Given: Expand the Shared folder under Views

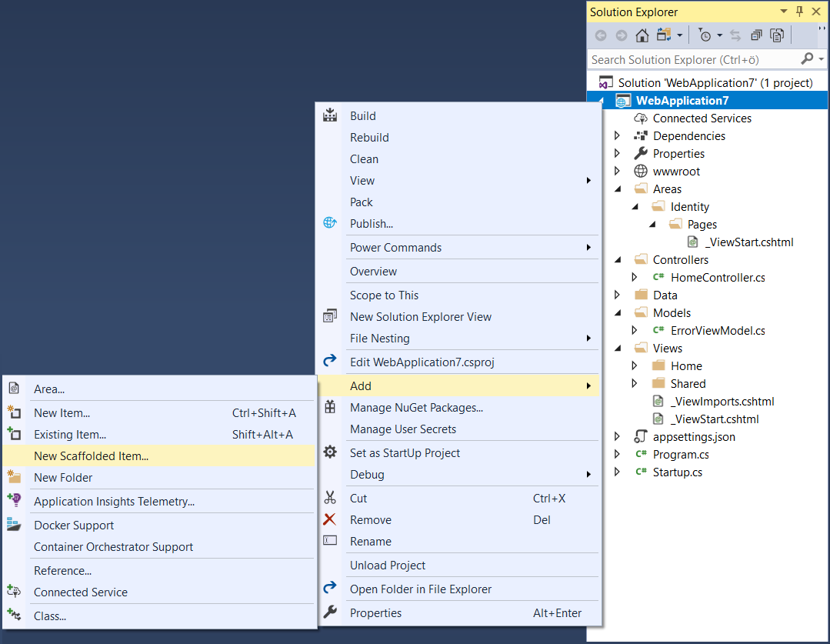Looking at the screenshot, I should 634,383.
